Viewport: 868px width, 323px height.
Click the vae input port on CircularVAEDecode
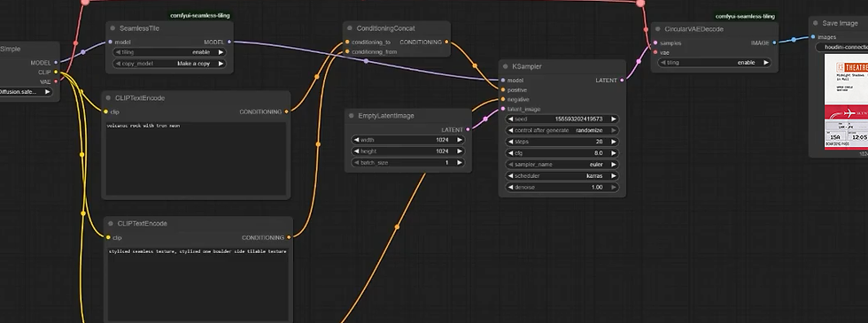tap(655, 52)
